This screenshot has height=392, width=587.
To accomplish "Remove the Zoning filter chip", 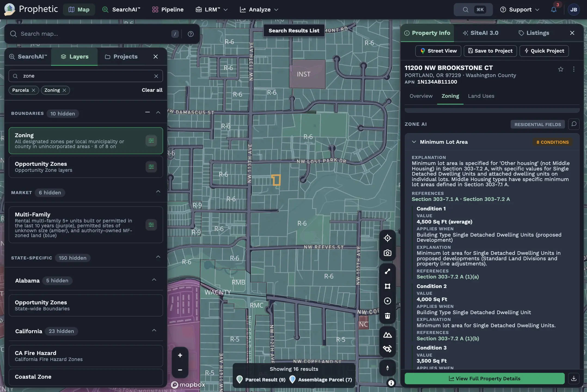I will (64, 90).
